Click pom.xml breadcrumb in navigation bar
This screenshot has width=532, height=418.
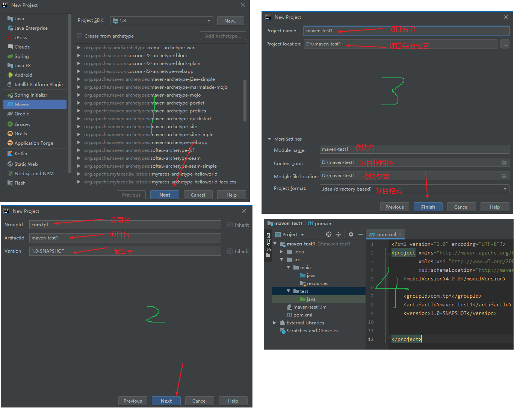(x=320, y=223)
